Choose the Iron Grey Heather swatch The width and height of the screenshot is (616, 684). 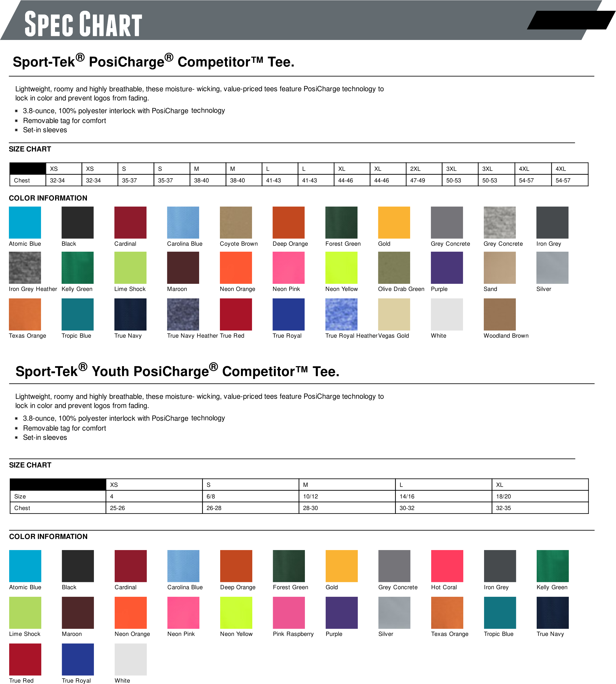pyautogui.click(x=25, y=268)
